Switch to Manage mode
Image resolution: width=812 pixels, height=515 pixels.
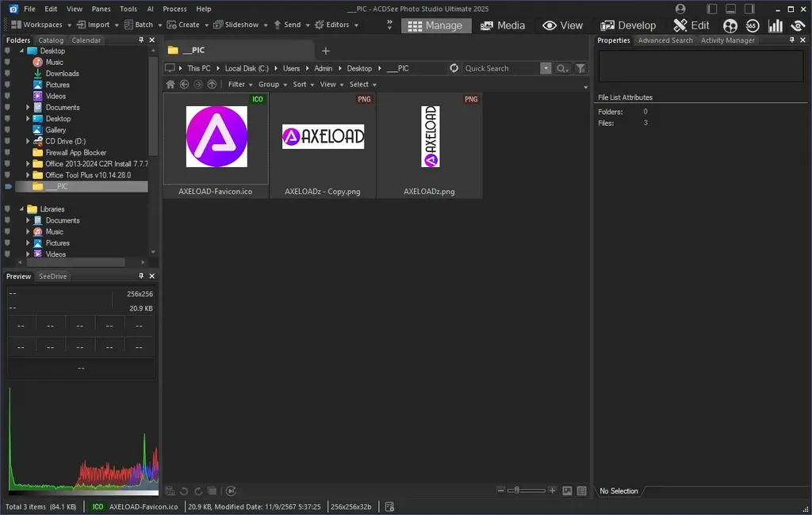pos(435,25)
